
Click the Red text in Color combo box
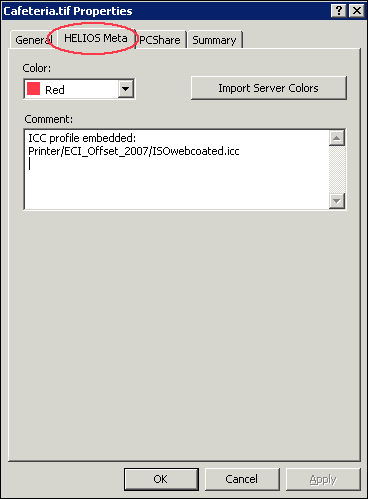pyautogui.click(x=55, y=90)
